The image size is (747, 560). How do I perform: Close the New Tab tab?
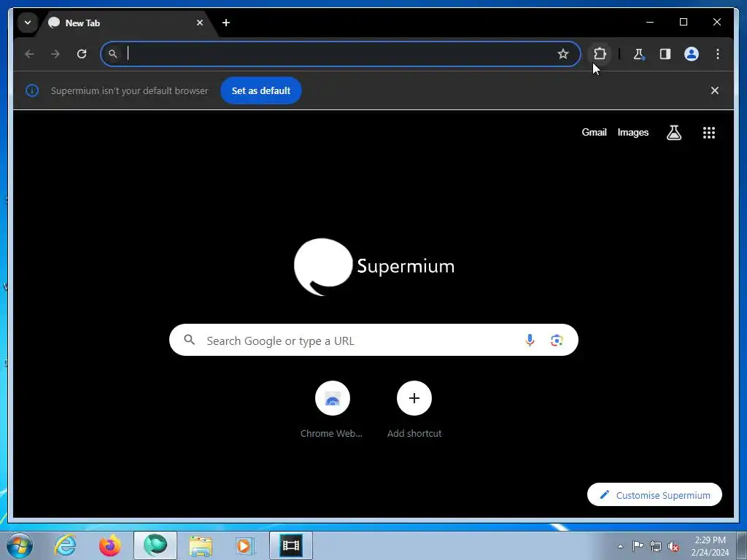point(200,23)
